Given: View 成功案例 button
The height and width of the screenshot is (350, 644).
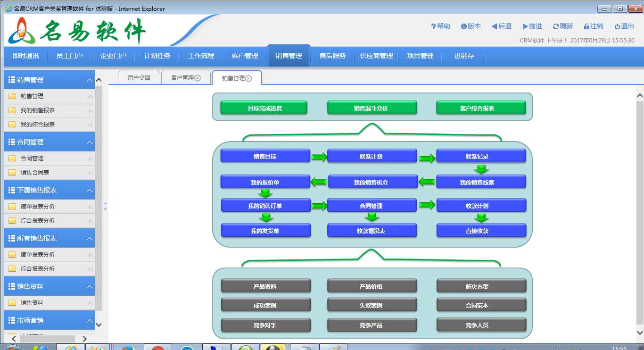Looking at the screenshot, I should tap(265, 305).
